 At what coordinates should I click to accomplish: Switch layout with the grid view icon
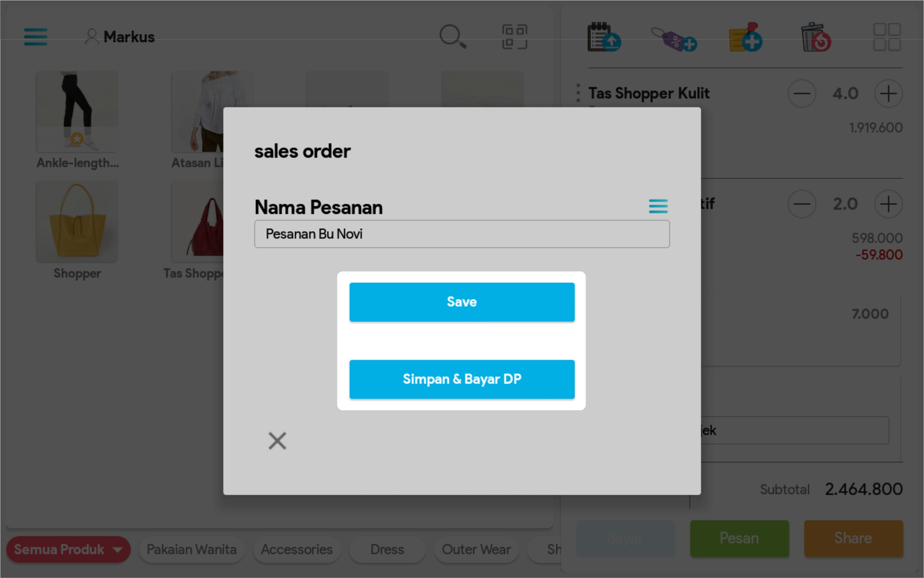887,37
